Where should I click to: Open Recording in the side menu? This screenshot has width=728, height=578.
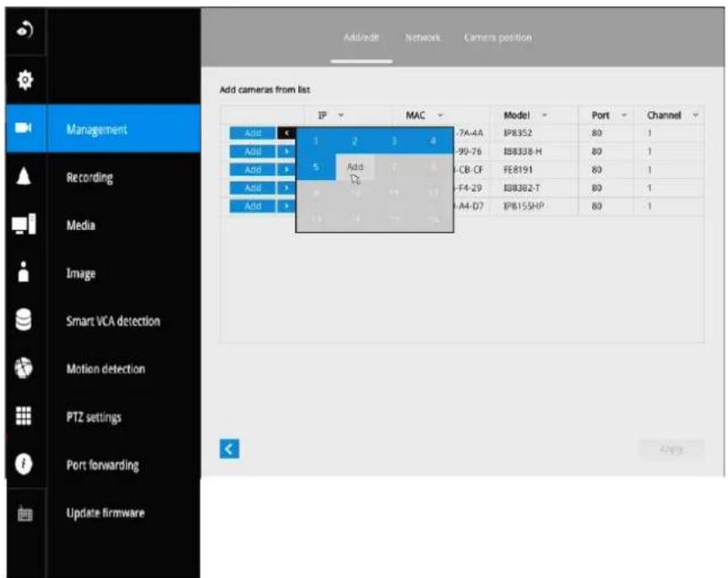click(90, 177)
